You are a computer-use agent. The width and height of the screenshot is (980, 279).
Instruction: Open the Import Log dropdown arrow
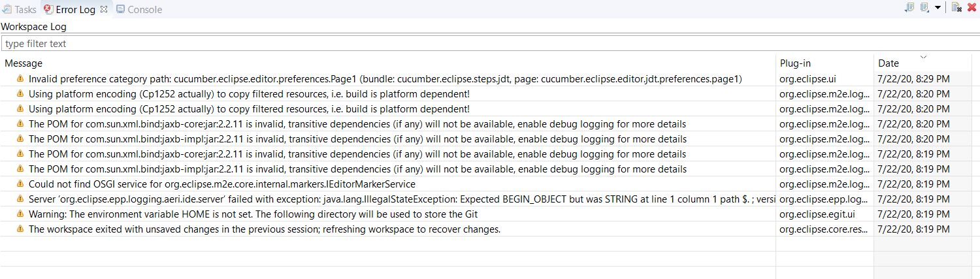click(x=938, y=7)
